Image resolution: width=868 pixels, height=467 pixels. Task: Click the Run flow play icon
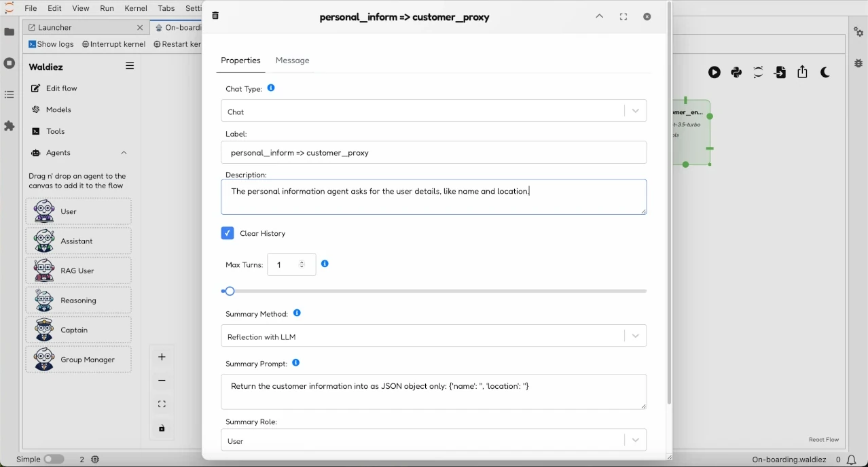pyautogui.click(x=715, y=73)
